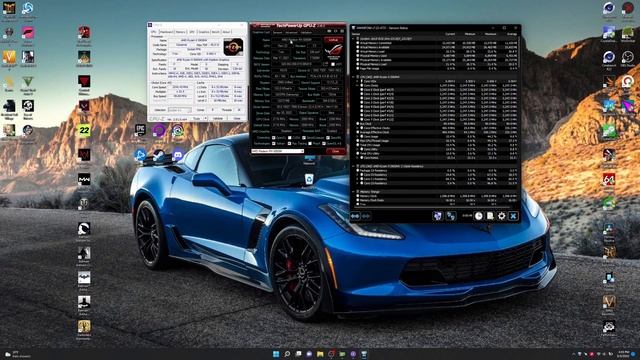Select the Recycle Bin desktop icon
The width and height of the screenshot is (640, 360).
pyautogui.click(x=309, y=180)
